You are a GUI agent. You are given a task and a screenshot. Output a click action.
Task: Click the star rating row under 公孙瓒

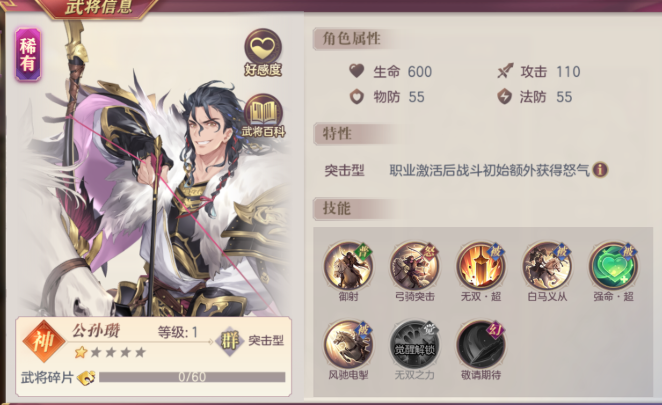[111, 352]
